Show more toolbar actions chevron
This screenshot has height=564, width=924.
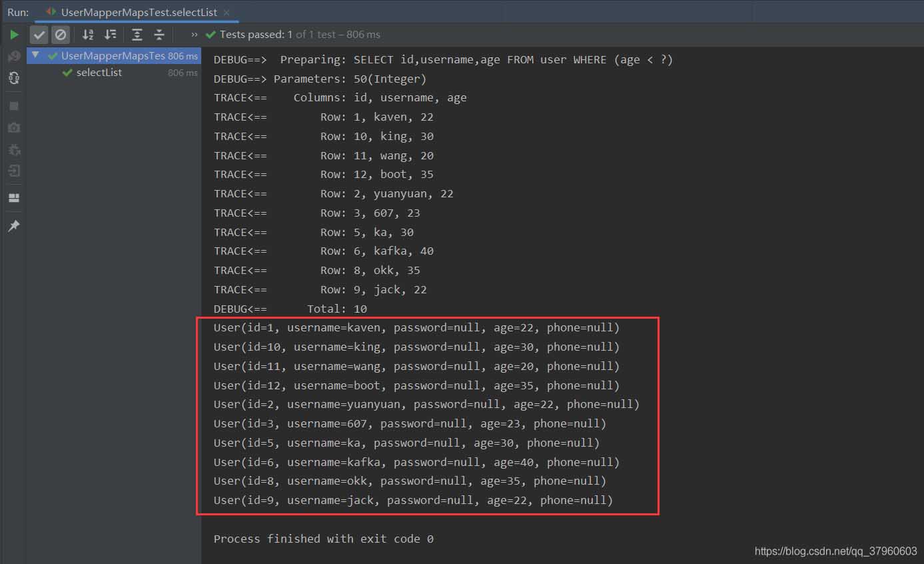(195, 35)
